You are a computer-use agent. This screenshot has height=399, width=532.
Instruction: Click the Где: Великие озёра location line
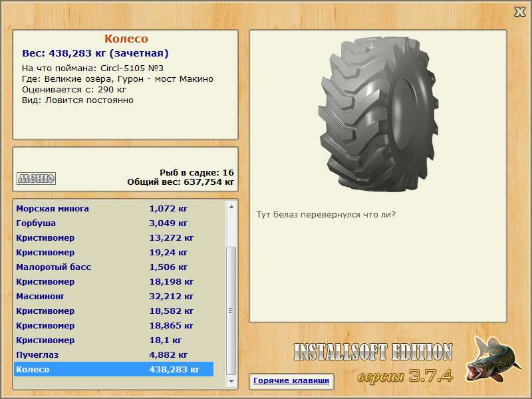[x=118, y=79]
